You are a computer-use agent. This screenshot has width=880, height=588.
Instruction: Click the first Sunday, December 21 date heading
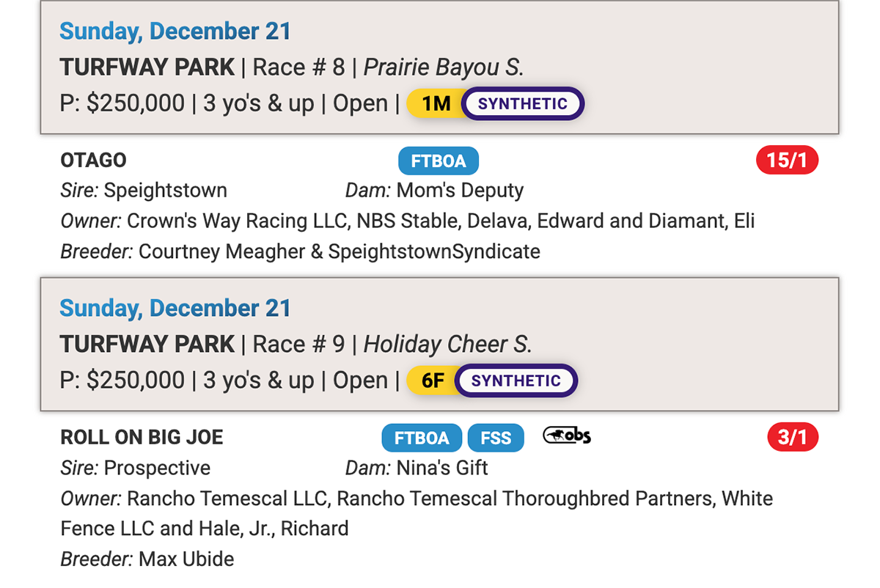[x=175, y=32]
